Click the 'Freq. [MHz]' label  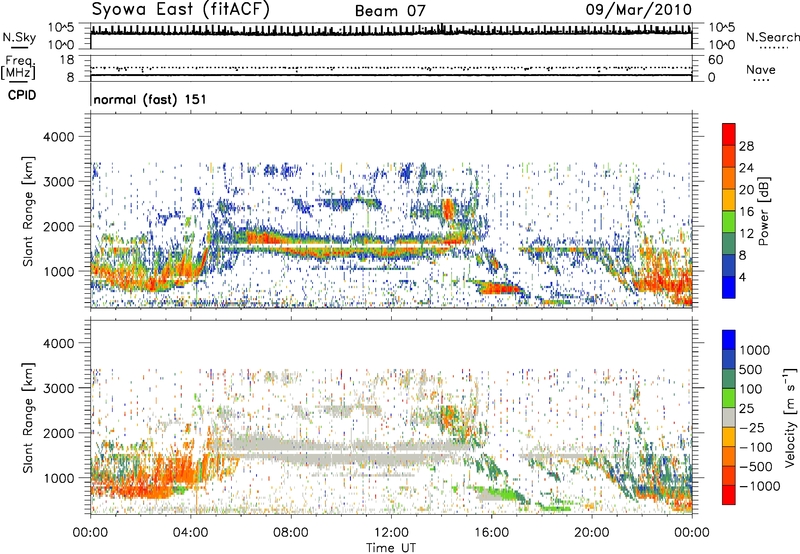tap(18, 67)
